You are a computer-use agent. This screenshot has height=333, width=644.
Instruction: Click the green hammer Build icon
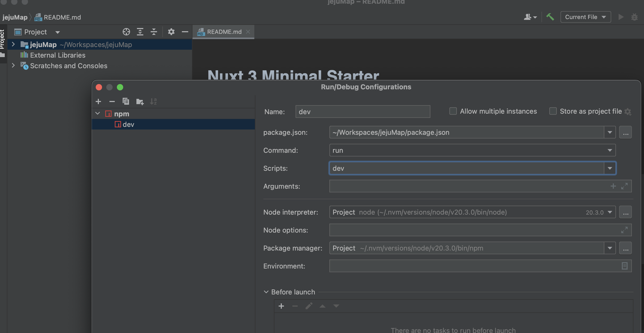tap(550, 17)
